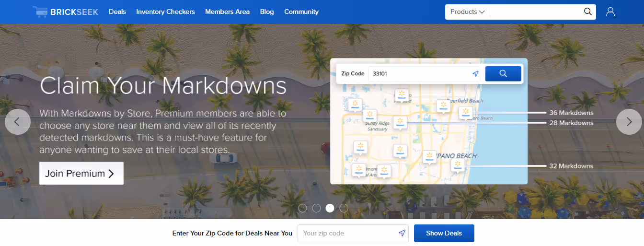Click the Your zip code input field

(x=353, y=233)
